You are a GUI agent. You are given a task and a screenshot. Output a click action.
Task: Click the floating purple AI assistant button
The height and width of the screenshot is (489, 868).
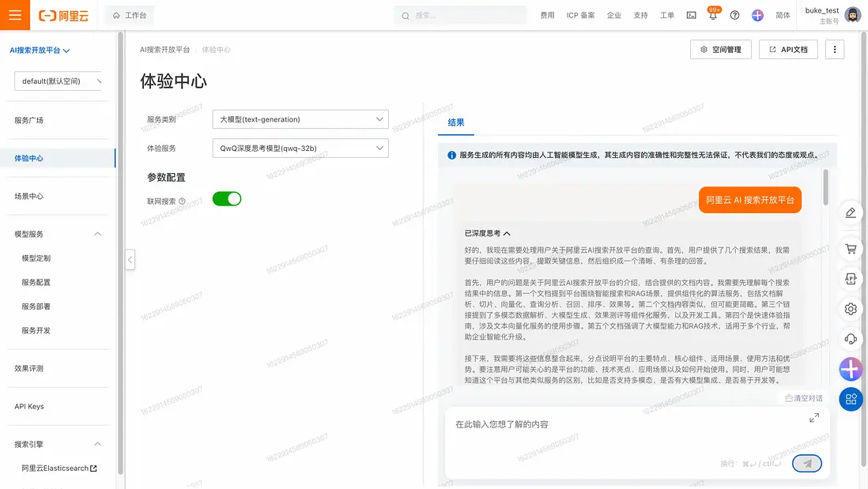click(851, 369)
